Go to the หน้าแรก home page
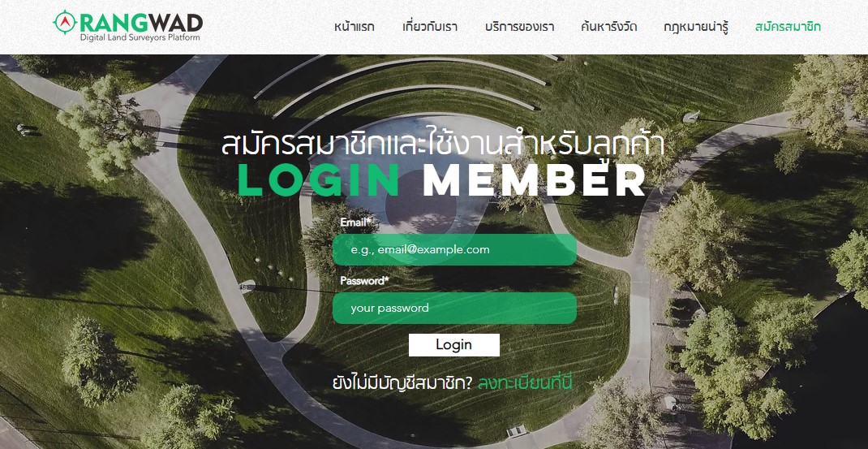The height and width of the screenshot is (449, 868). point(355,27)
